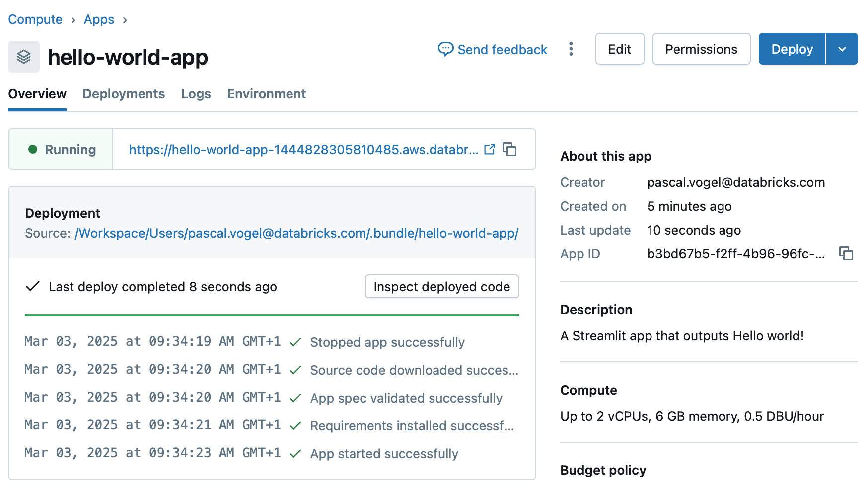Click 'Last deploy completed 8 seconds ago' text
868x488 pixels.
[163, 287]
